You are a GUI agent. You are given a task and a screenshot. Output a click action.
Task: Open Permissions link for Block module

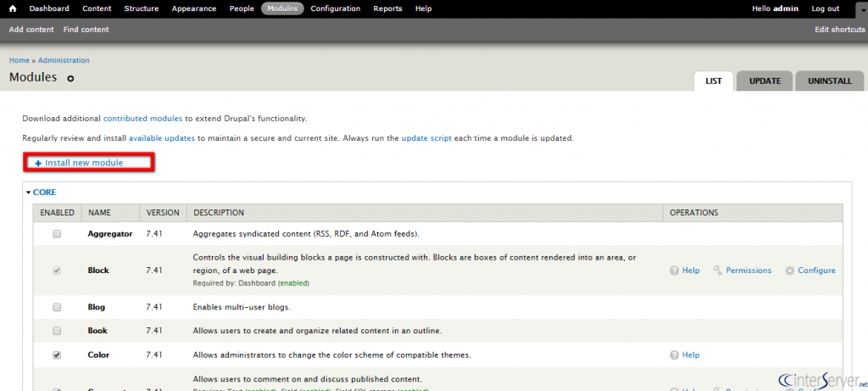click(x=748, y=271)
